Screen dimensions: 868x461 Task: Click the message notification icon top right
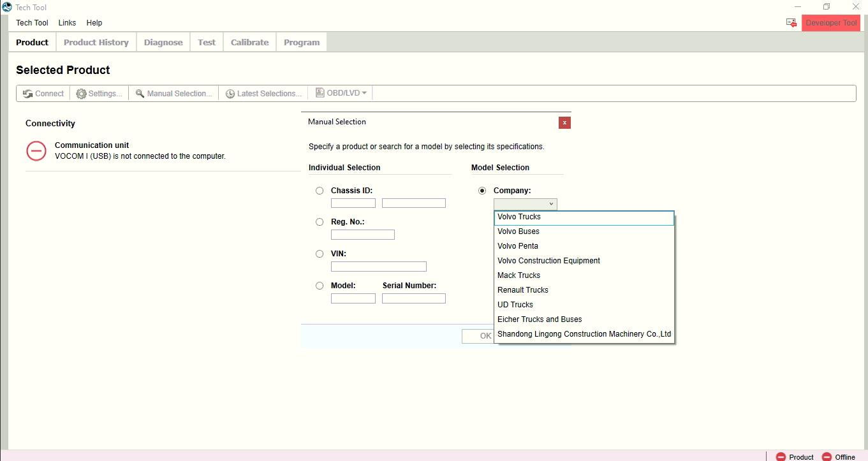coord(790,21)
